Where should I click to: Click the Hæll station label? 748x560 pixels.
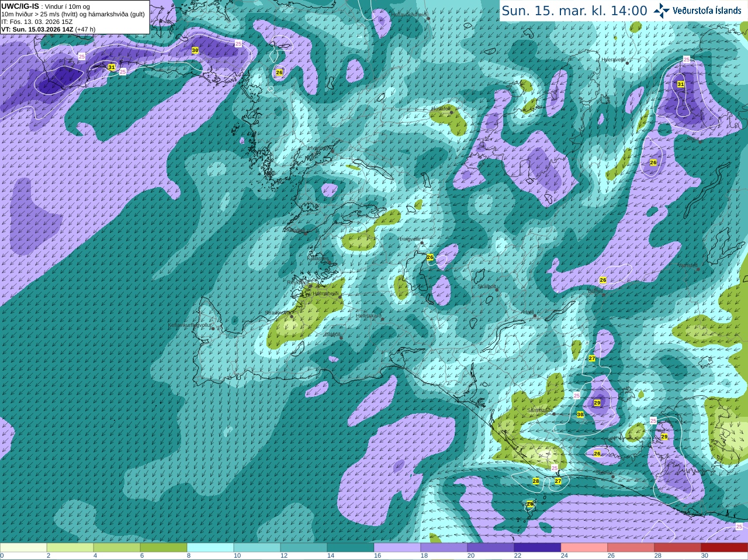pos(528,312)
